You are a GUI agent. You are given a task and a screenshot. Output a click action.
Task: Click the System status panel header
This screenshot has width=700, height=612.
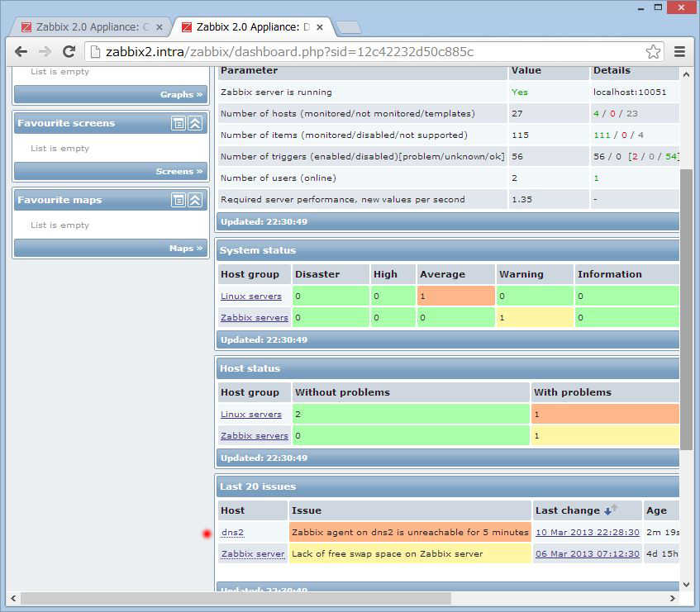click(x=448, y=250)
